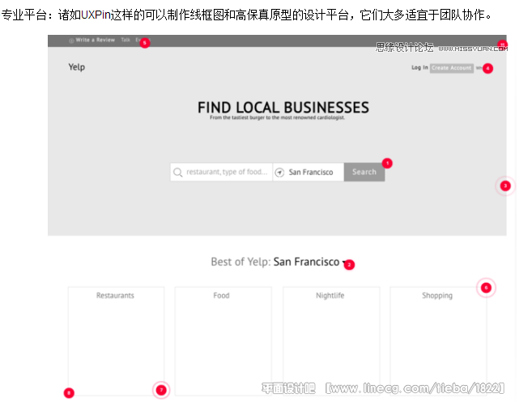Viewport: 532px width, 402px height.
Task: Click the Yelp logo
Action: click(x=77, y=67)
